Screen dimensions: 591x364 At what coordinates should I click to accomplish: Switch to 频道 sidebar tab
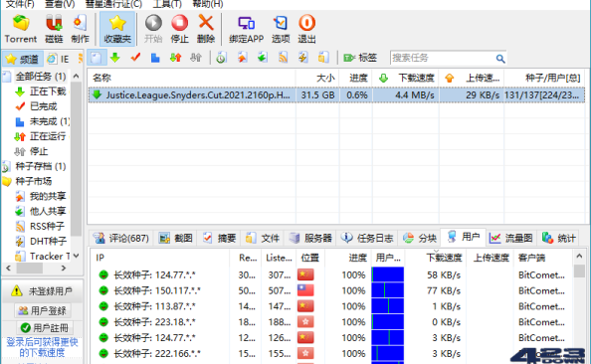click(23, 59)
